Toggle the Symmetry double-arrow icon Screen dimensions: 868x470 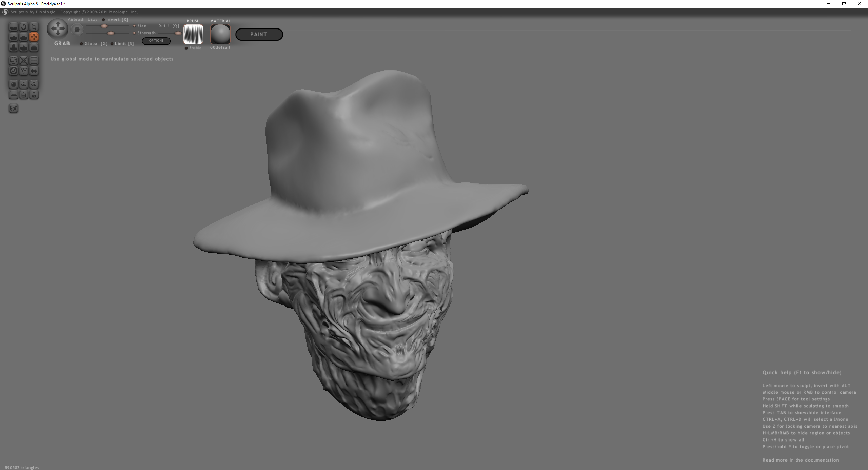coord(34,71)
